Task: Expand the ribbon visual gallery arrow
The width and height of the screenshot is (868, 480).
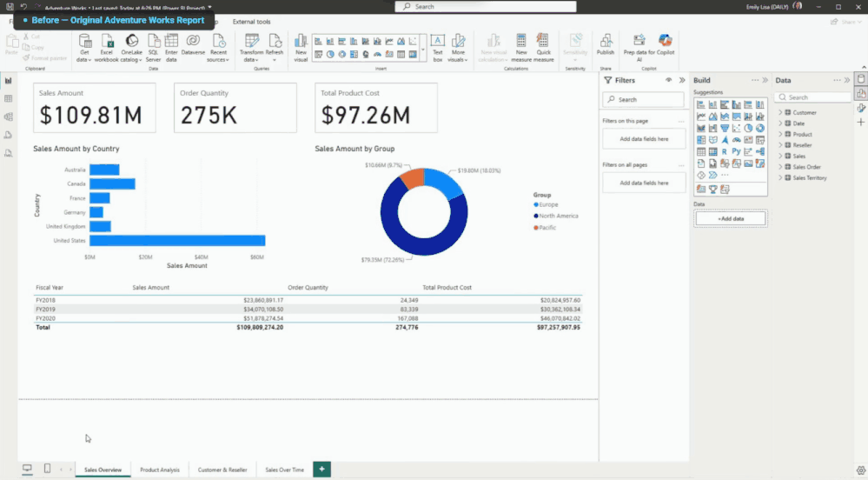Action: point(423,50)
